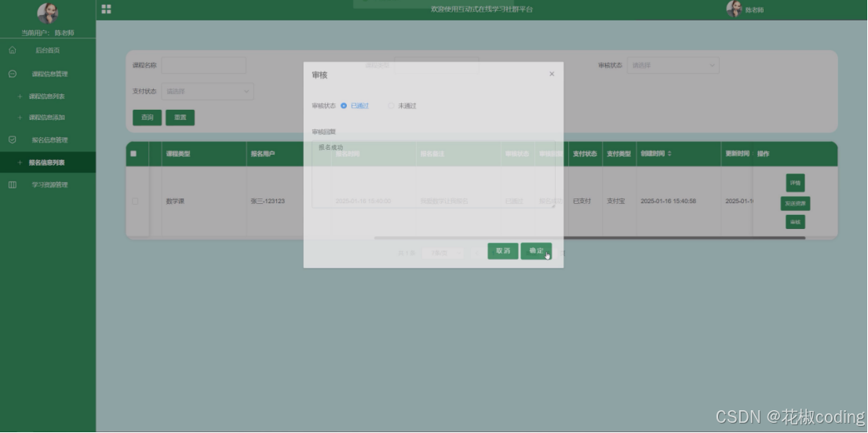Image resolution: width=868 pixels, height=433 pixels.
Task: Click the 课程类型 column header
Action: pos(178,154)
